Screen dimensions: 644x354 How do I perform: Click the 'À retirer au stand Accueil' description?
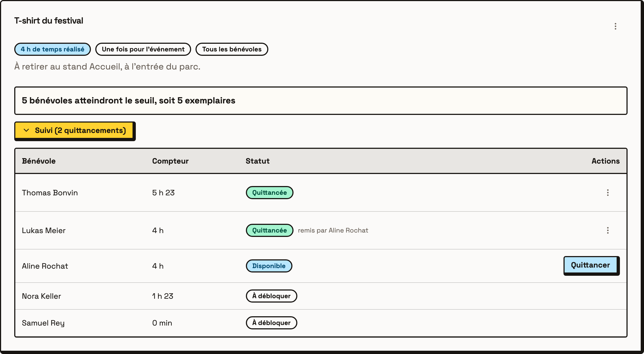click(x=107, y=66)
